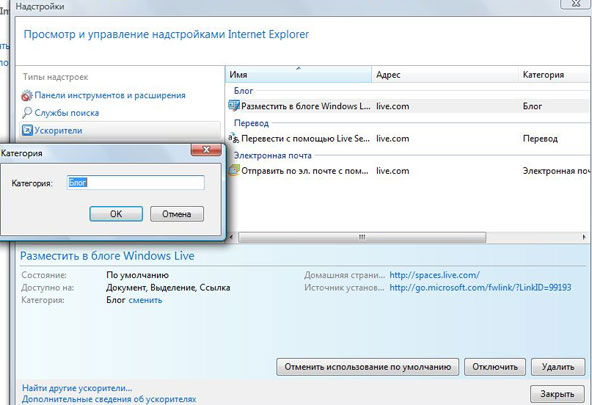Click live.com address in the email row

(393, 171)
